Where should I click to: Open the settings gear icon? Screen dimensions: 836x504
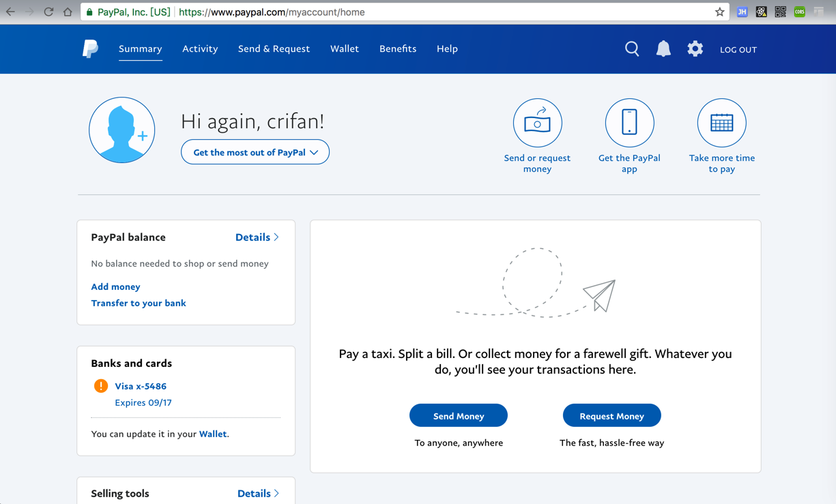tap(695, 49)
